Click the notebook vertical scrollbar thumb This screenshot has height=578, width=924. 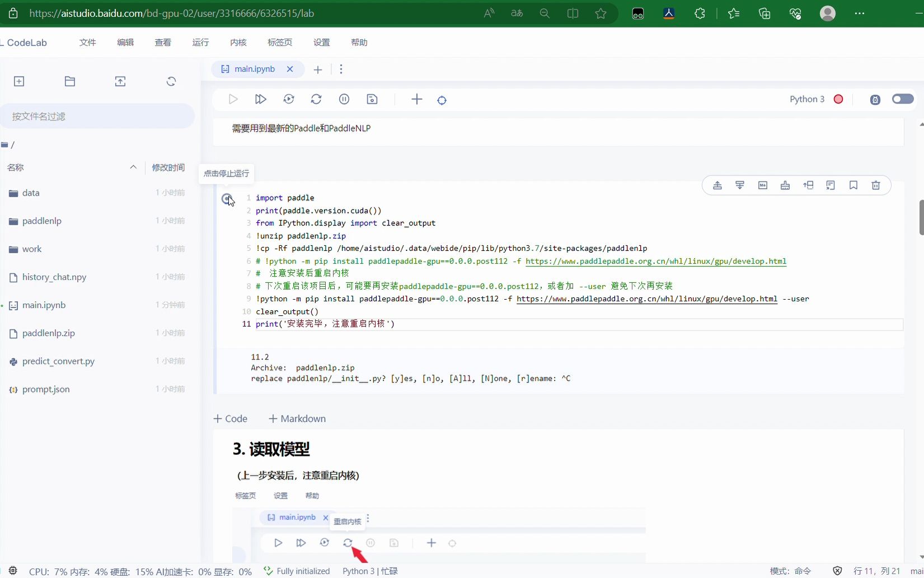pyautogui.click(x=921, y=217)
